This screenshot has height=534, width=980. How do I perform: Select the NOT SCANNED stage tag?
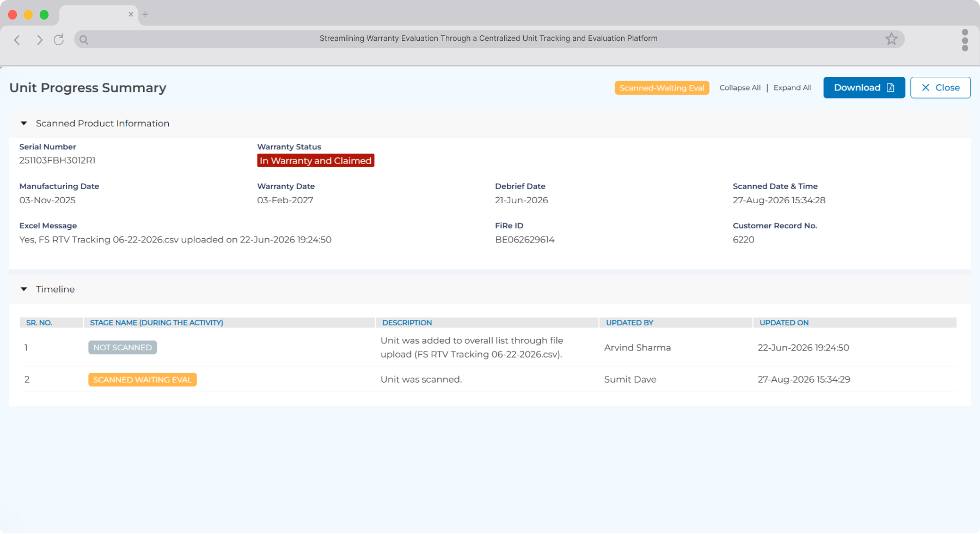[122, 348]
